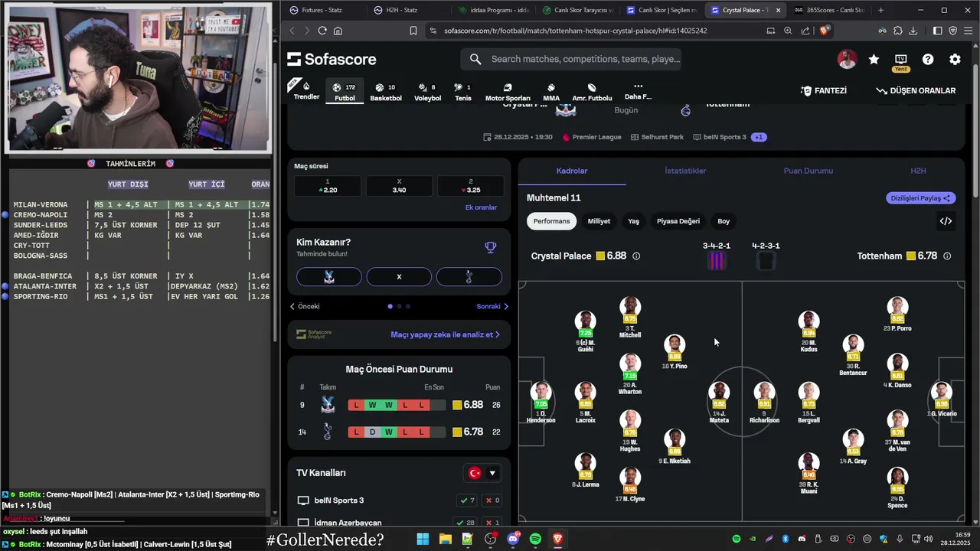
Task: Click Dizilişleri Paylaş share button
Action: (x=921, y=198)
